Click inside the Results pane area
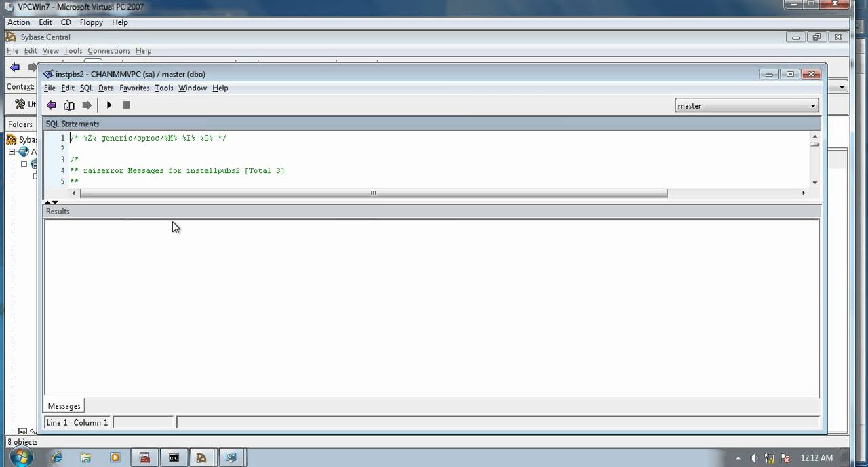 tap(432, 307)
